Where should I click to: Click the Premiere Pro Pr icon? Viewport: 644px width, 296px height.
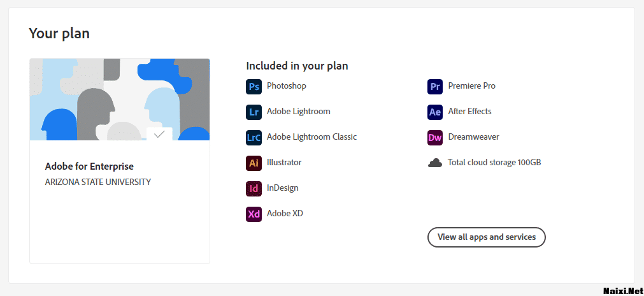(435, 87)
